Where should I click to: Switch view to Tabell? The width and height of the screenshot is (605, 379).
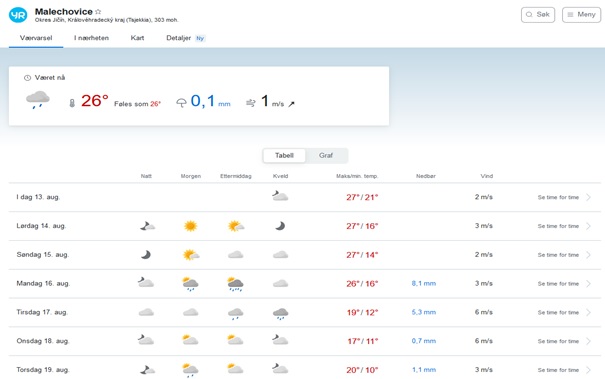point(284,156)
